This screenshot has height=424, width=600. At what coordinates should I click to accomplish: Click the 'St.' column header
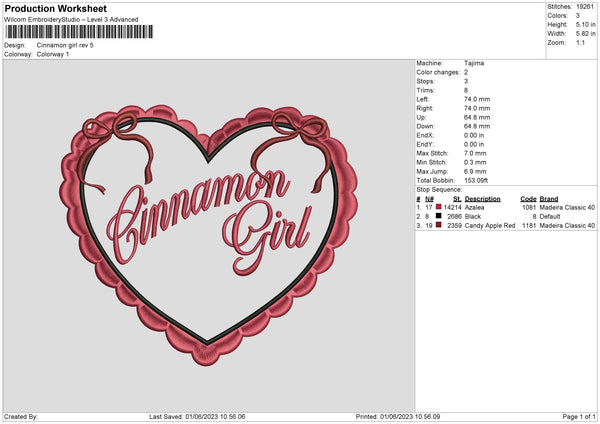click(x=457, y=199)
